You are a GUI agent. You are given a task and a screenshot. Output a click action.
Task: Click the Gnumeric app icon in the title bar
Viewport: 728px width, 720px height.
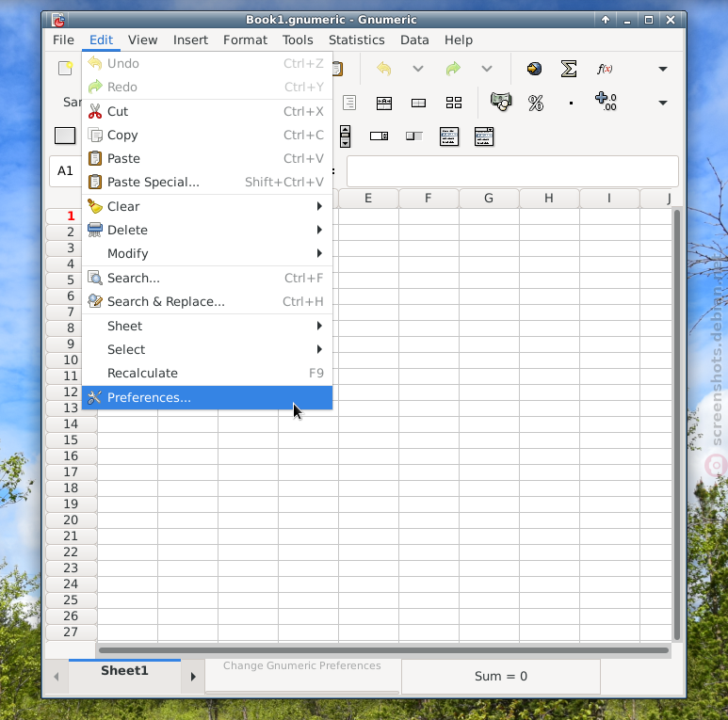tap(58, 20)
